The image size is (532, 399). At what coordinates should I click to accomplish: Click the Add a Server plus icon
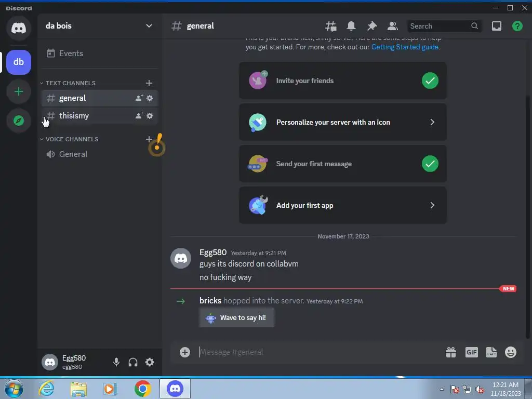19,91
